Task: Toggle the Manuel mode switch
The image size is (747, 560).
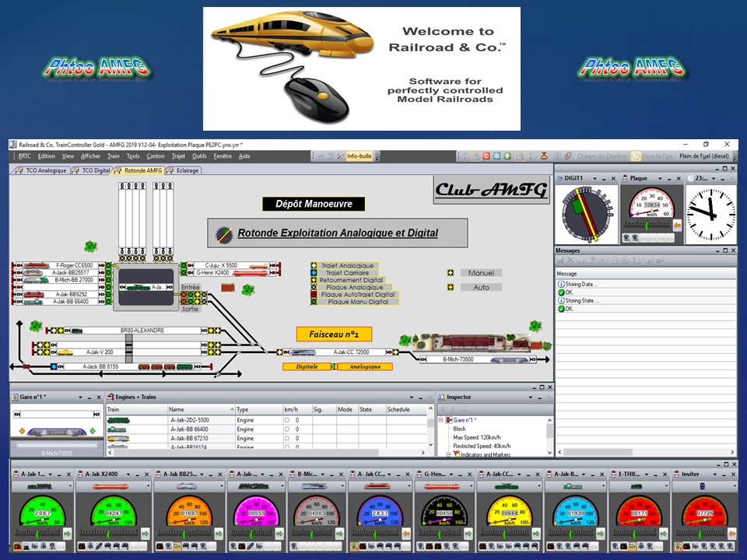Action: (451, 273)
